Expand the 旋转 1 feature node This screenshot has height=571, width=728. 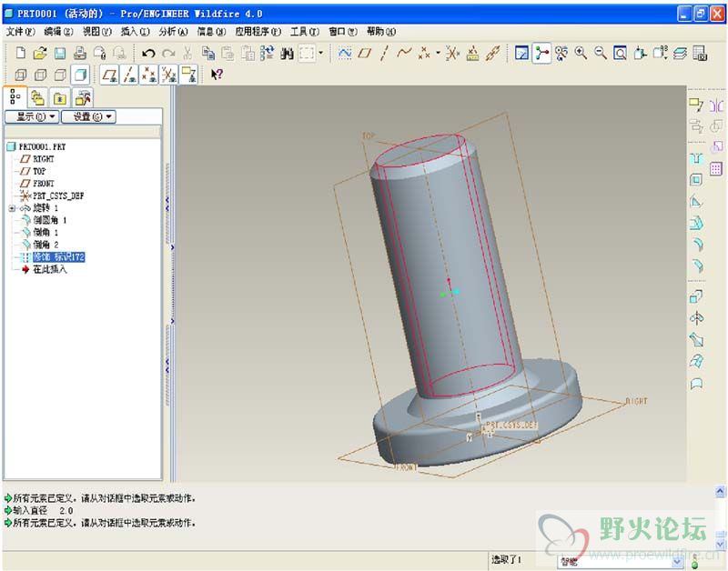[x=12, y=208]
